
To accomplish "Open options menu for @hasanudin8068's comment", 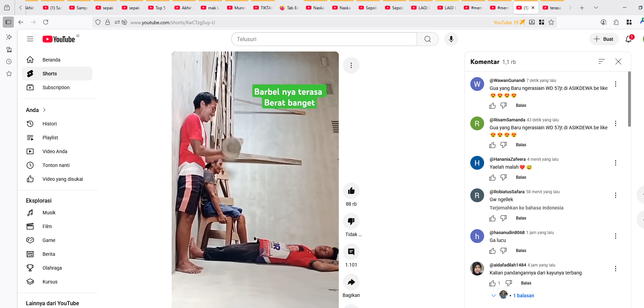I will (616, 236).
